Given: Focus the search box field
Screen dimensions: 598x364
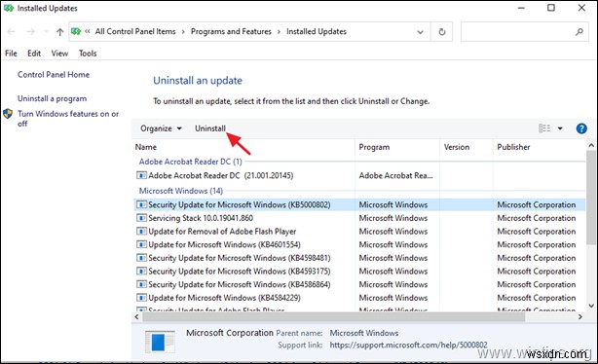Looking at the screenshot, I should tap(524, 32).
